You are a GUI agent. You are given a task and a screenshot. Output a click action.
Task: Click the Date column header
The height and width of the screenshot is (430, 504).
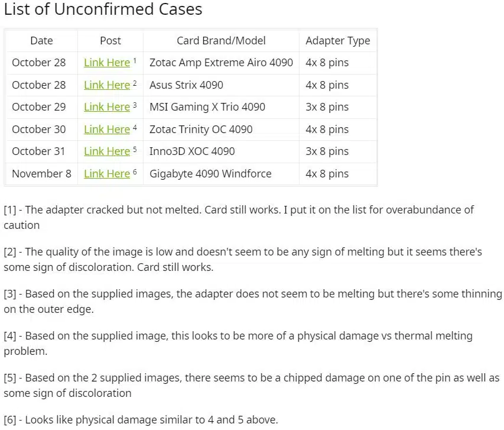coord(41,41)
